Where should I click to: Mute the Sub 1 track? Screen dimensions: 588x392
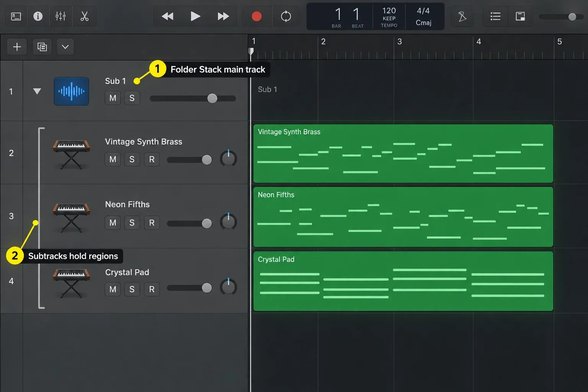(113, 98)
